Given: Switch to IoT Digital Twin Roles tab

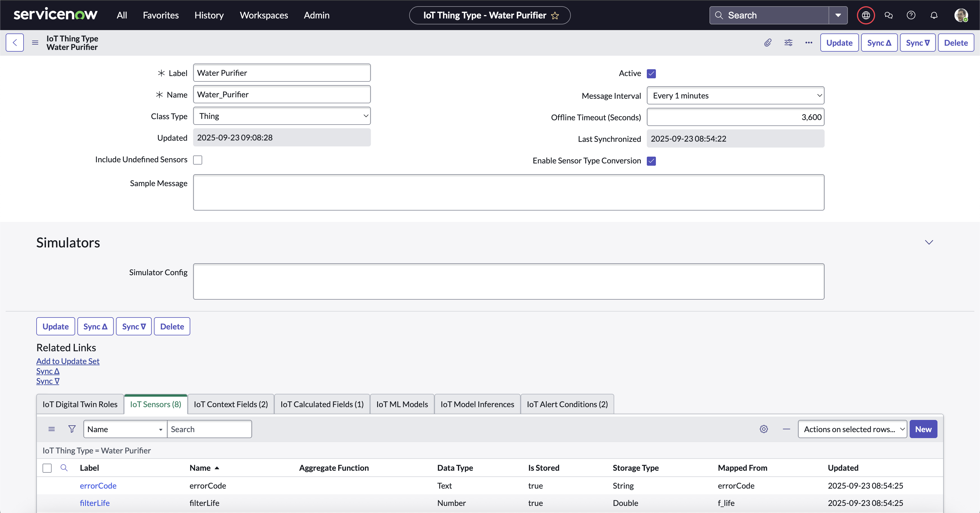Looking at the screenshot, I should (80, 404).
